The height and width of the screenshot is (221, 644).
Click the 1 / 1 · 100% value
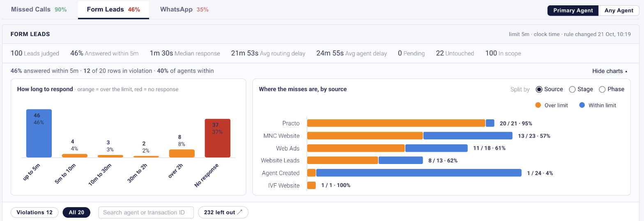pyautogui.click(x=336, y=185)
